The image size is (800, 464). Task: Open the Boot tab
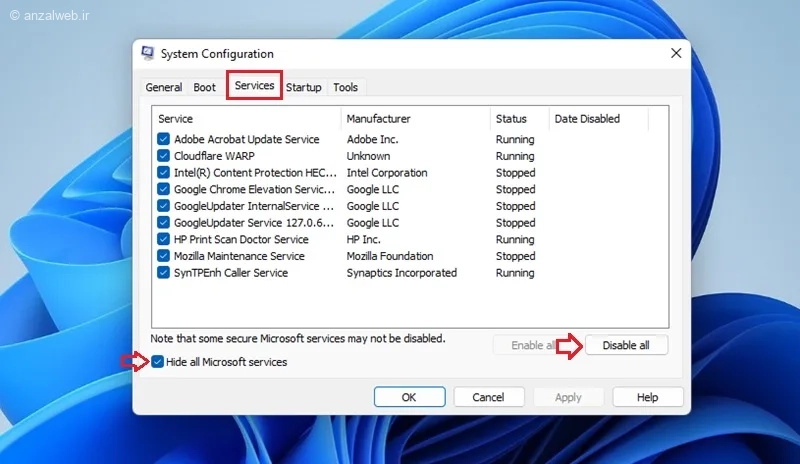tap(205, 87)
